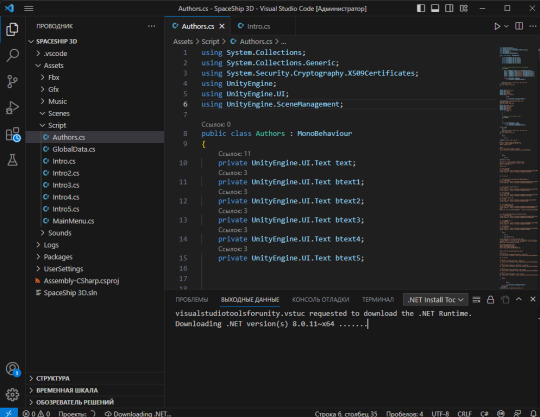Open output log in editor icon
Image resolution: width=540 pixels, height=417 pixels.
pos(505,300)
